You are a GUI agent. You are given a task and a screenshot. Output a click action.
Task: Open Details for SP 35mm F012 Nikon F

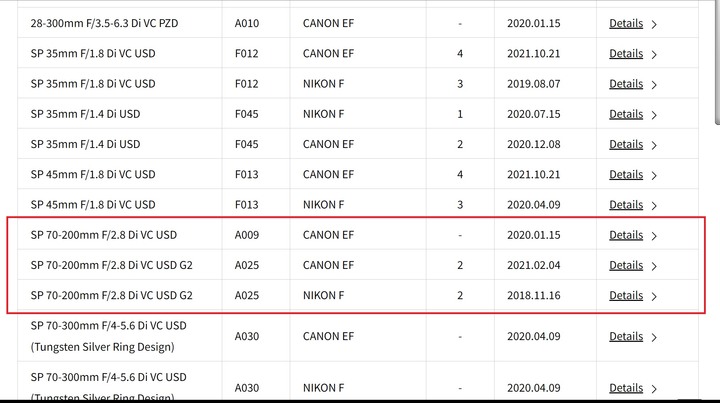626,84
